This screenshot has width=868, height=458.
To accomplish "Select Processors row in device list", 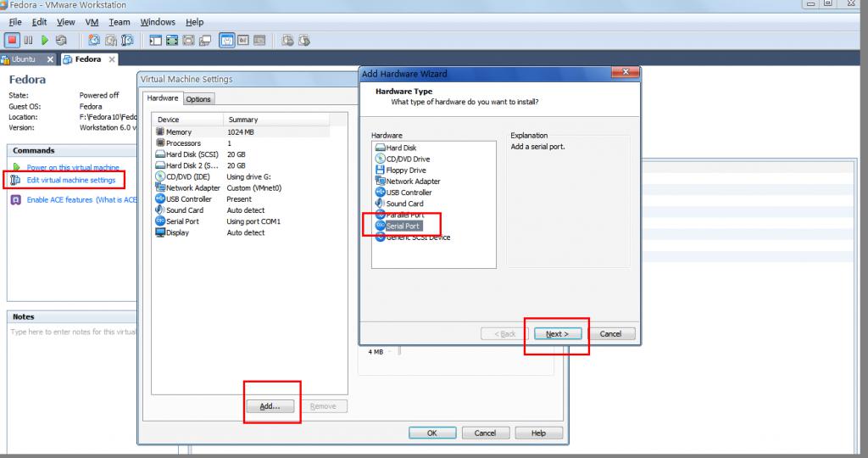I will pyautogui.click(x=242, y=142).
